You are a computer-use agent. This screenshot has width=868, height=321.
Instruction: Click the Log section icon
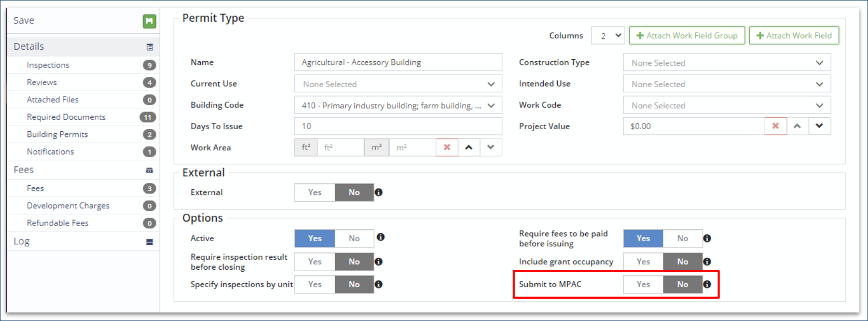149,242
